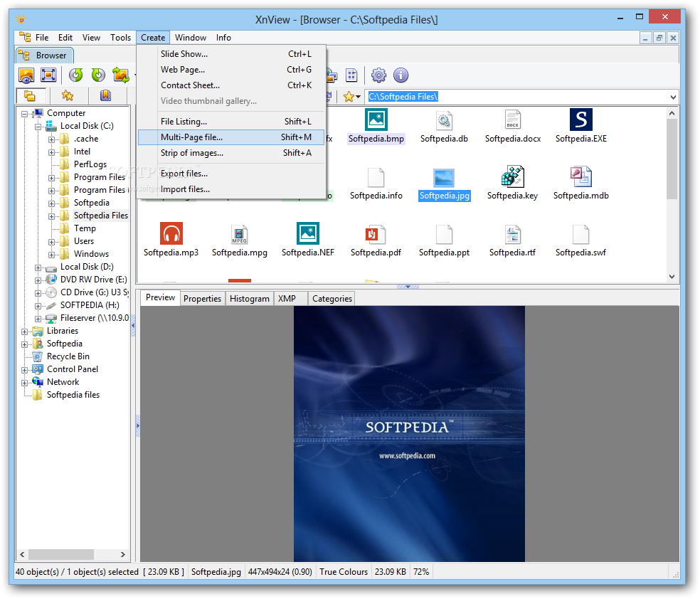Expand the Network tree node

(x=25, y=383)
